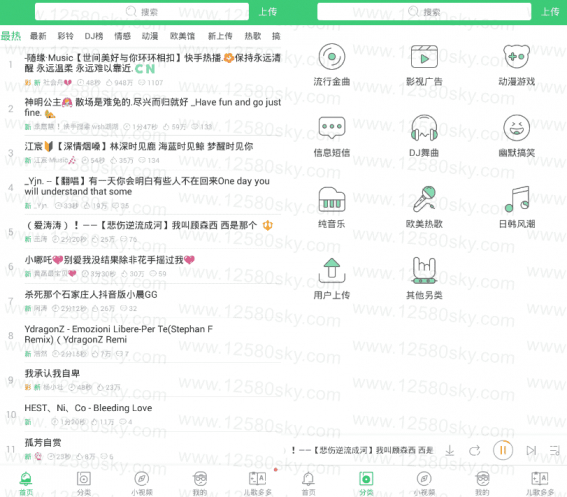
Task: Click 上传 button on left screen
Action: 268,12
